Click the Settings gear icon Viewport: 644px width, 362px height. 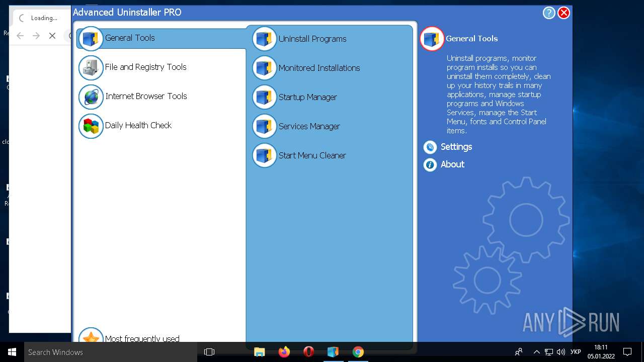430,147
